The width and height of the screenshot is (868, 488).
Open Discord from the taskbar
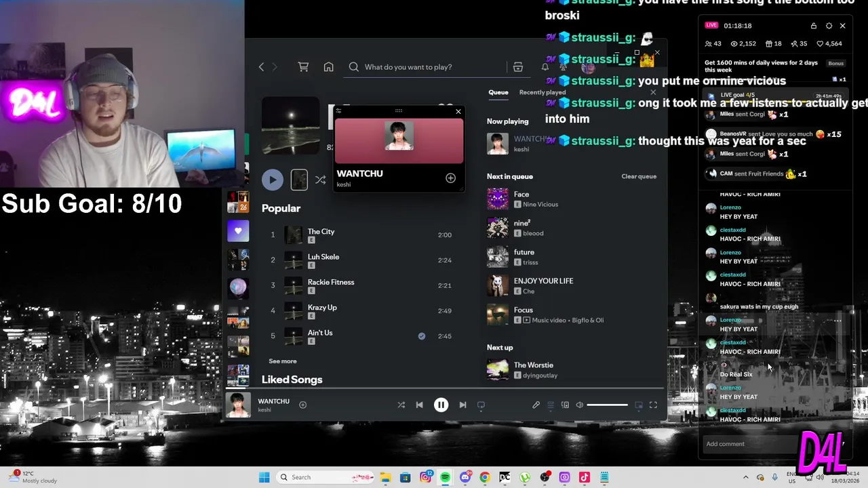[465, 477]
